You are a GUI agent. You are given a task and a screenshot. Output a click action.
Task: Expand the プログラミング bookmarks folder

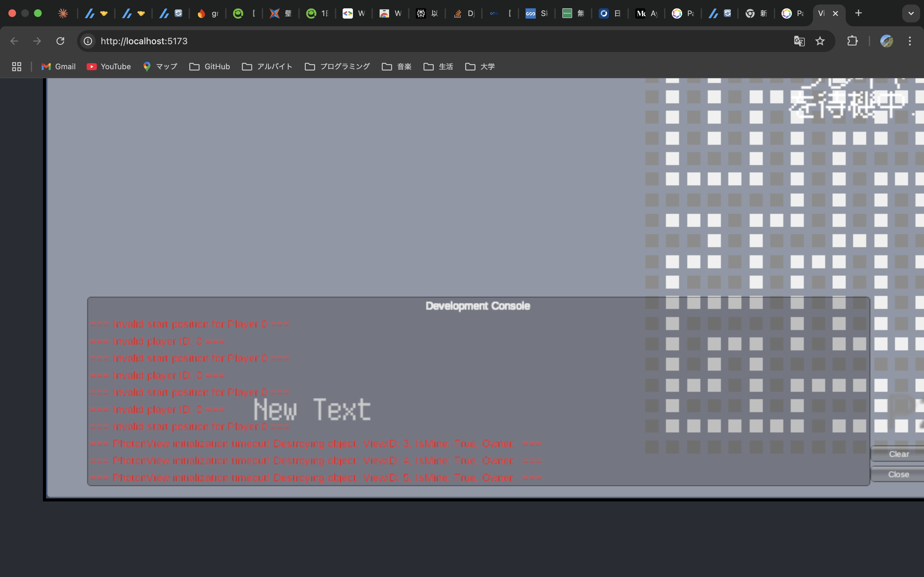click(x=337, y=67)
